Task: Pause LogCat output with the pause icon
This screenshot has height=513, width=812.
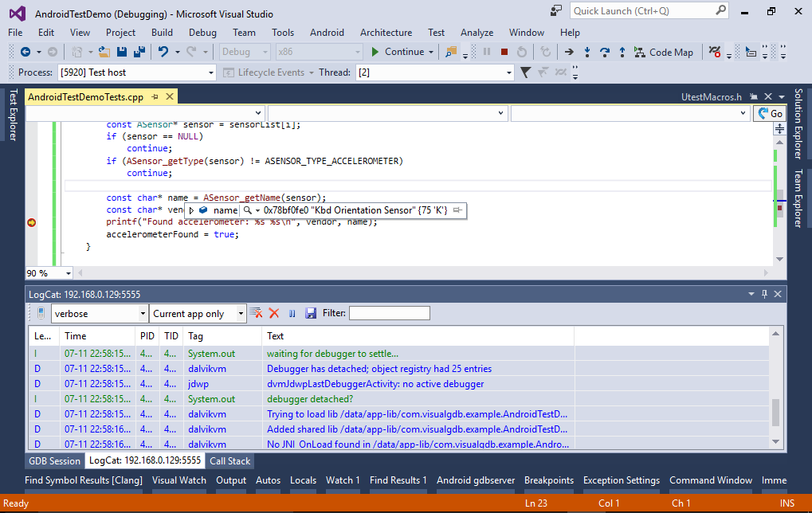Action: coord(292,313)
